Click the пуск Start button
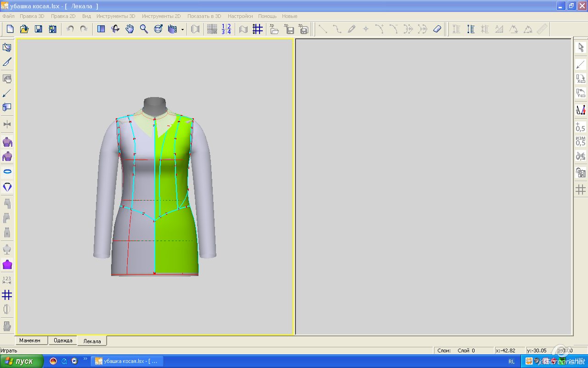Screen dimensions: 588x368 (x=22, y=361)
